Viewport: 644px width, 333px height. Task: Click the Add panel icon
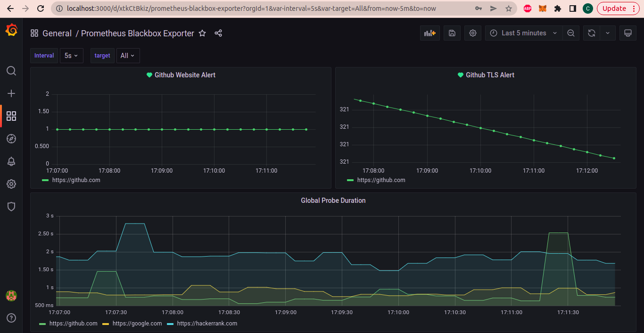430,33
